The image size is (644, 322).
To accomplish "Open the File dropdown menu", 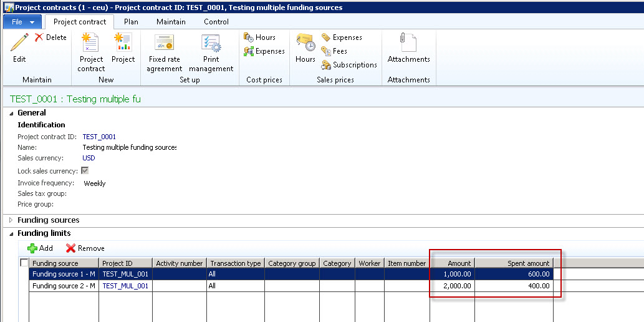I will pyautogui.click(x=22, y=22).
